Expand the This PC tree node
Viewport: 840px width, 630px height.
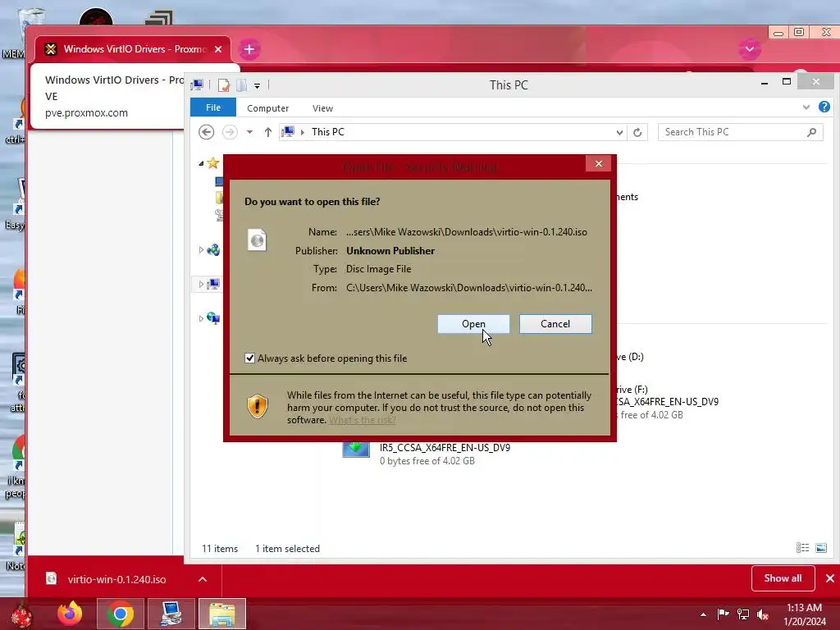click(x=202, y=284)
